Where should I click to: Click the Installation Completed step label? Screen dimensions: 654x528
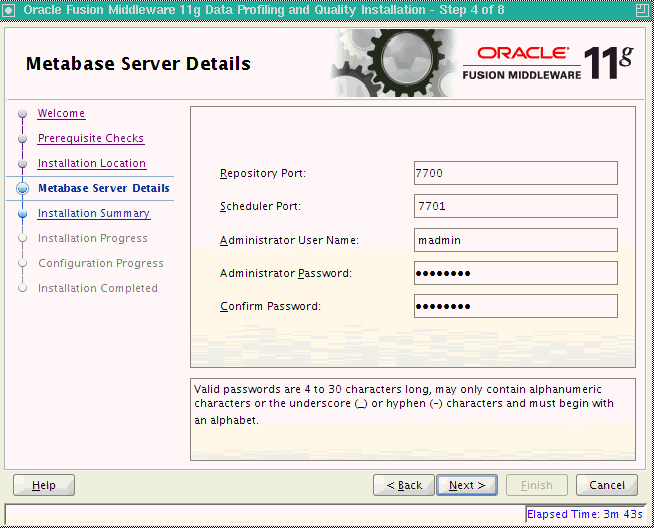tap(98, 288)
